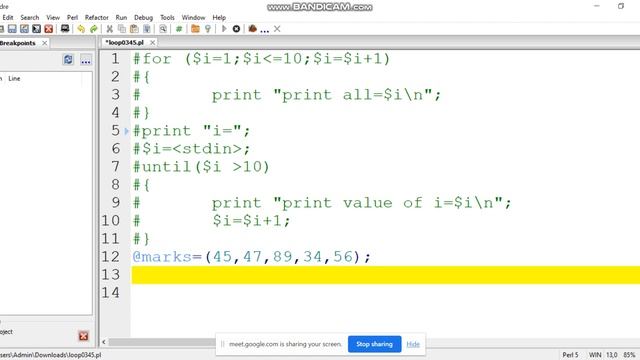
Task: Click the 85% zoom status entry
Action: point(629,355)
